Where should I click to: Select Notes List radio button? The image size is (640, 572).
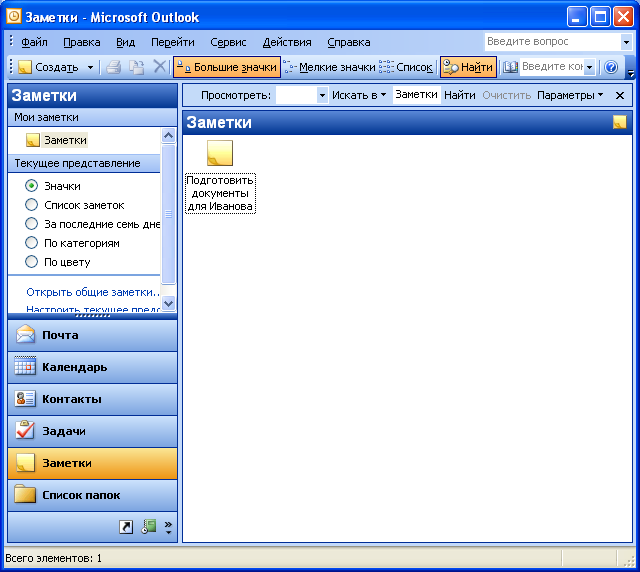tap(31, 205)
